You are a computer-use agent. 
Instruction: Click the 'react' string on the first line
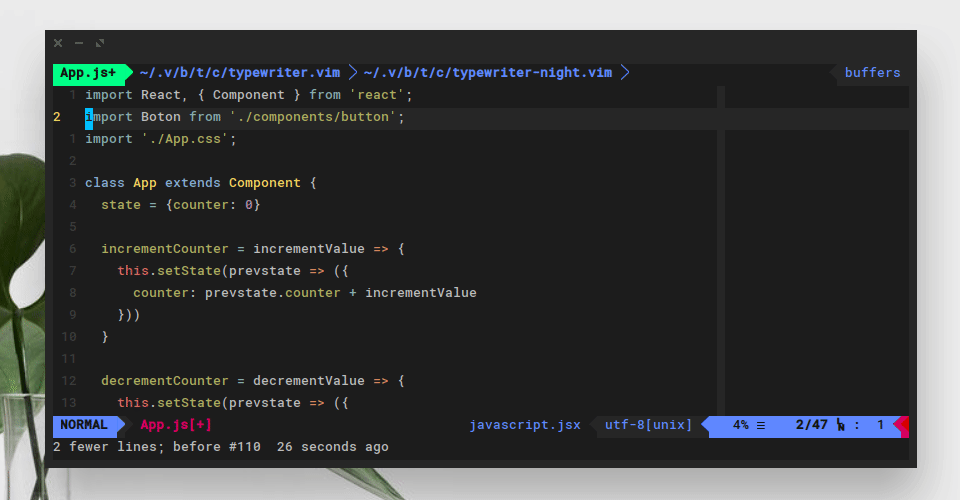tap(377, 95)
